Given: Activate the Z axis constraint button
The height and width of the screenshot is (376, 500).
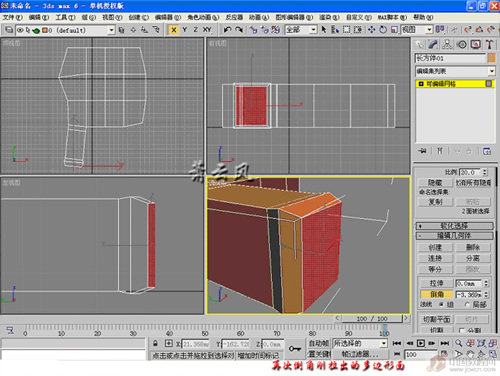Looking at the screenshot, I should click(x=195, y=30).
